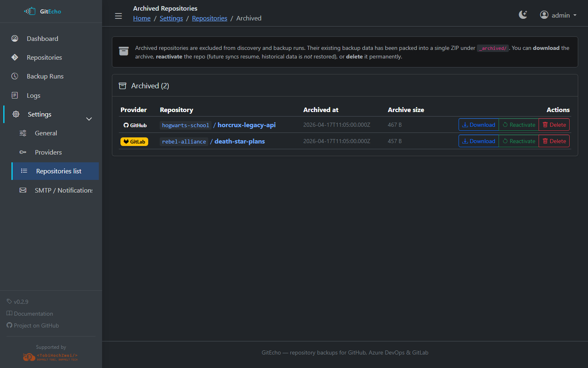The height and width of the screenshot is (368, 588).
Task: Open the Logs page
Action: [33, 96]
